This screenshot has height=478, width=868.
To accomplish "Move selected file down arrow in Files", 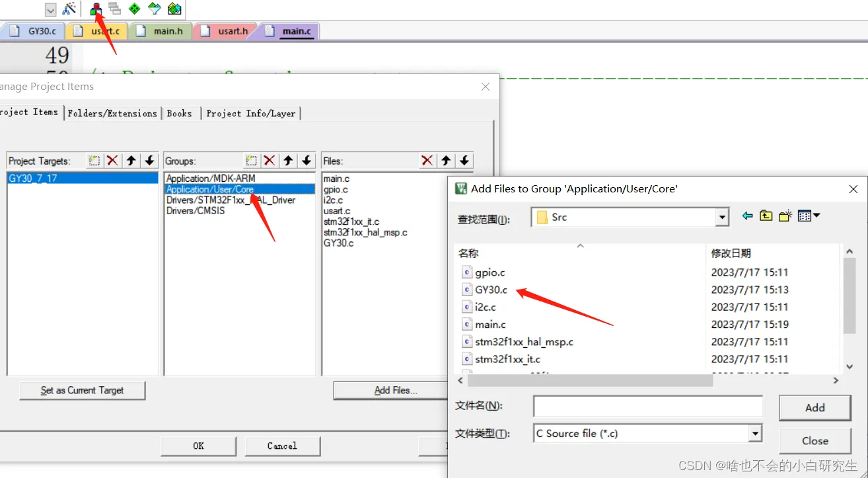I will click(x=464, y=161).
